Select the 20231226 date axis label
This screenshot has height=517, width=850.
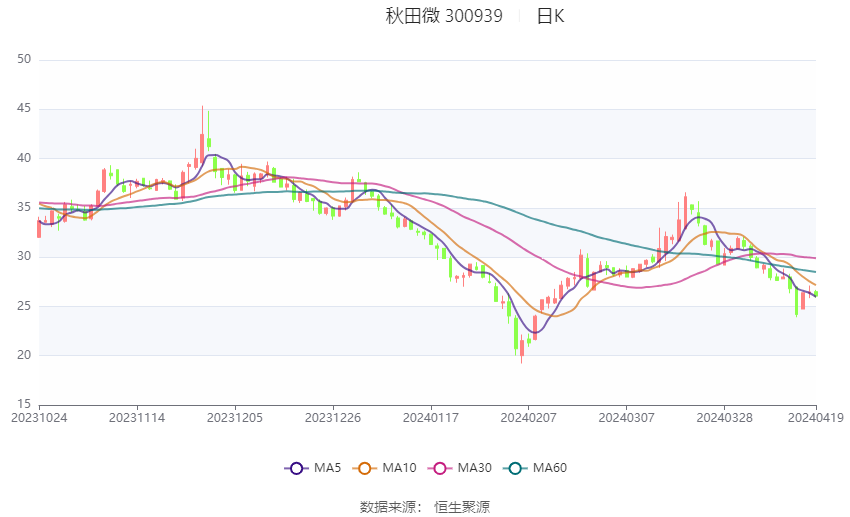coord(332,416)
